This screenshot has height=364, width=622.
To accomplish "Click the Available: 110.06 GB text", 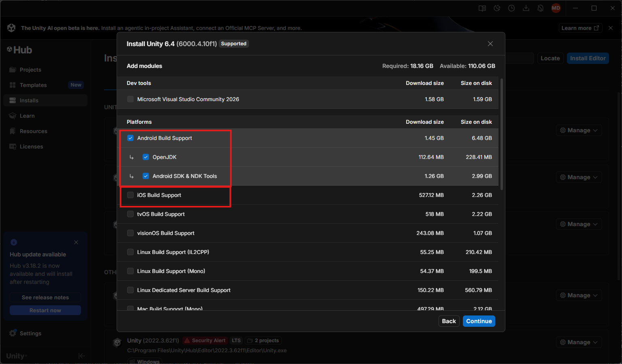I will click(x=467, y=66).
